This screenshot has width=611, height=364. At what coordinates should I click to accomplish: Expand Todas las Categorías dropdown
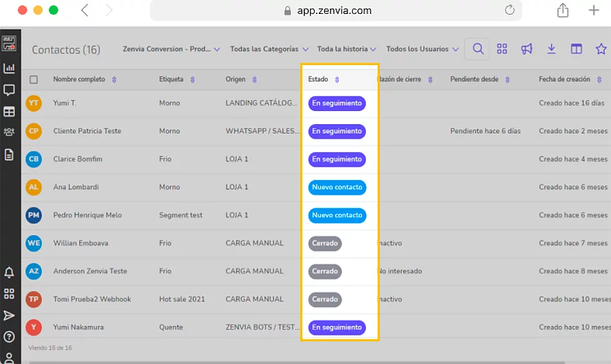click(x=269, y=49)
